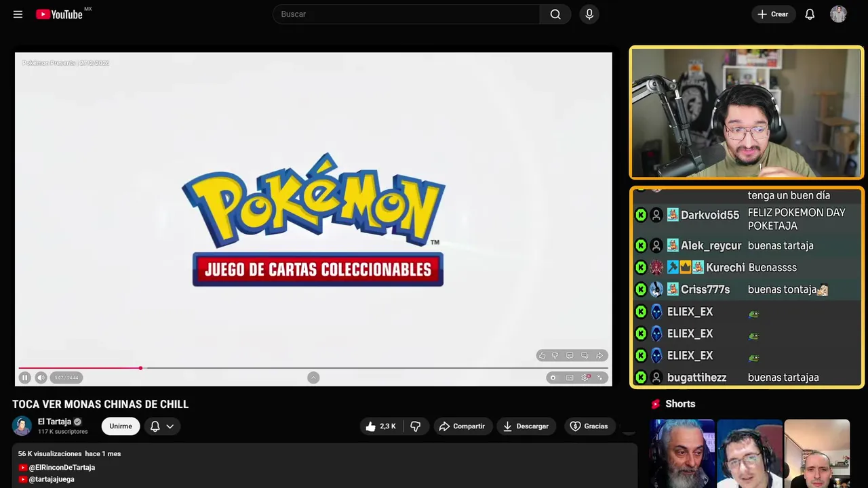
Task: Open the @ElRinconDeTartaja link
Action: pyautogui.click(x=62, y=468)
